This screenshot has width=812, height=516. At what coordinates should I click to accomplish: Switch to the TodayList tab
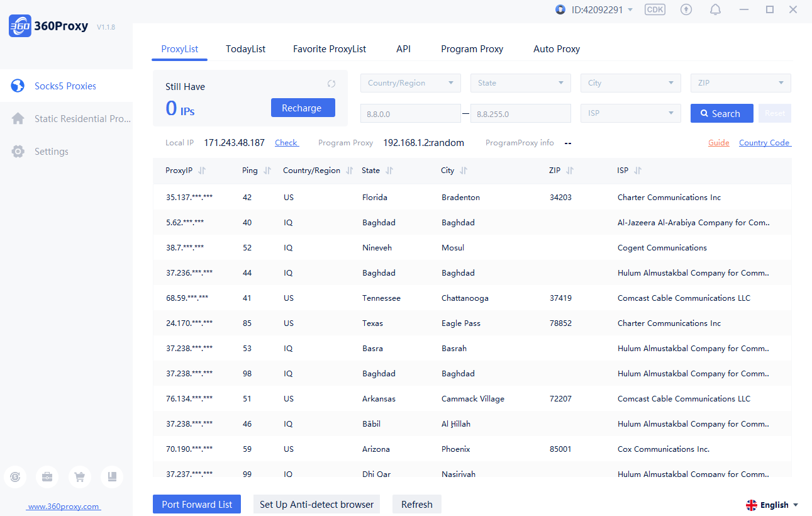pyautogui.click(x=245, y=48)
